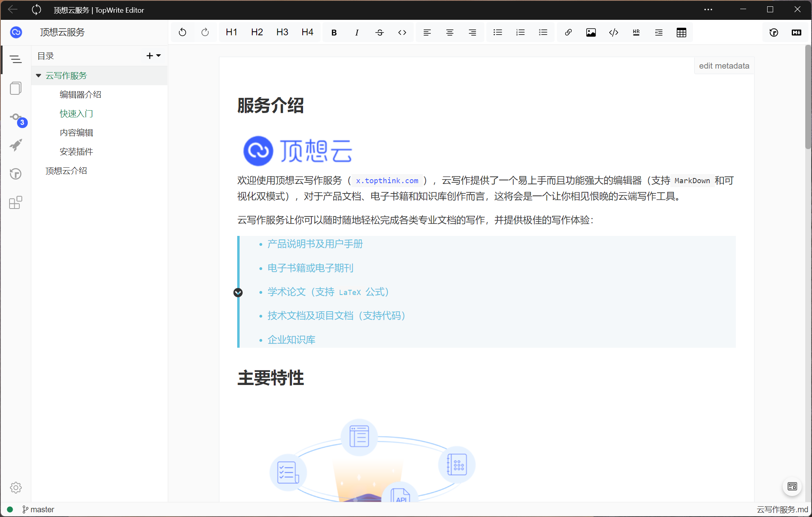Click the window refresh icon in title bar
The height and width of the screenshot is (517, 812).
click(x=36, y=10)
